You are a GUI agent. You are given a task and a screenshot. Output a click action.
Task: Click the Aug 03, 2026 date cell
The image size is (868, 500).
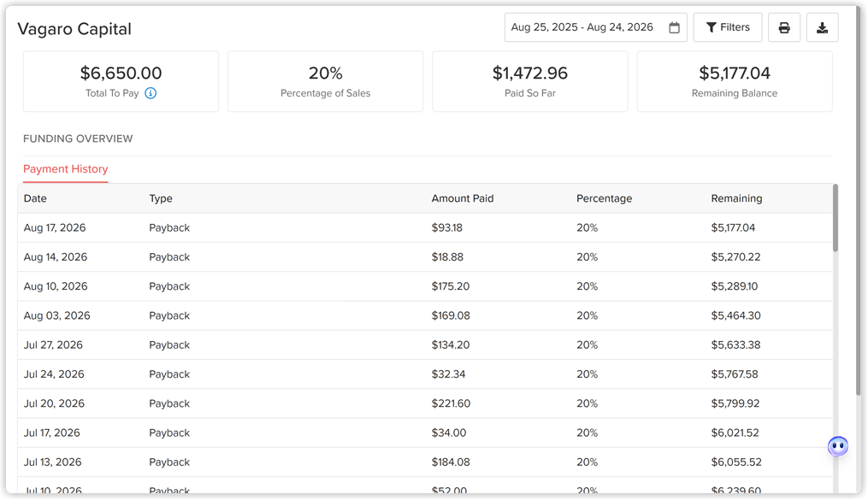(57, 316)
